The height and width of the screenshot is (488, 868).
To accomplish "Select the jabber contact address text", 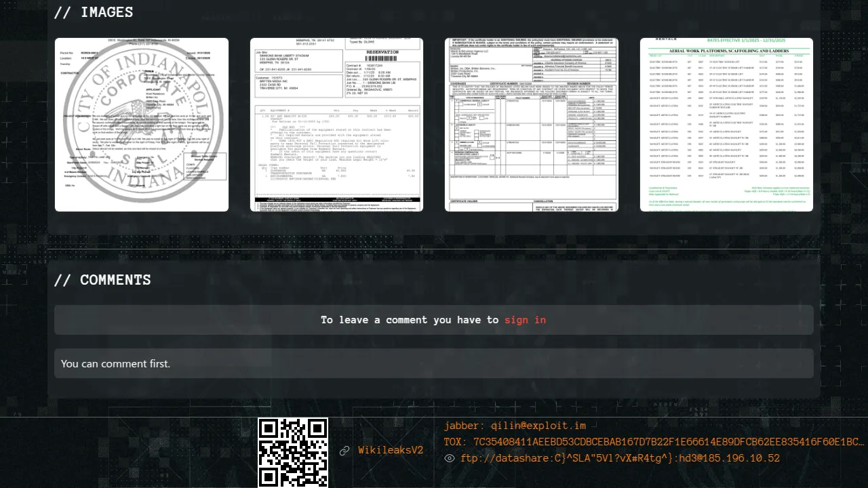I will click(x=515, y=426).
